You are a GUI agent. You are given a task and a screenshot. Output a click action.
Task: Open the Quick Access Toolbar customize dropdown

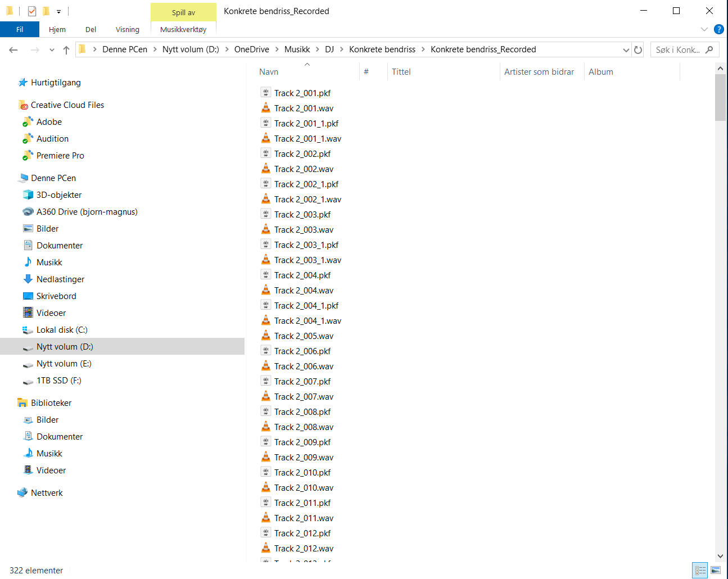click(58, 11)
